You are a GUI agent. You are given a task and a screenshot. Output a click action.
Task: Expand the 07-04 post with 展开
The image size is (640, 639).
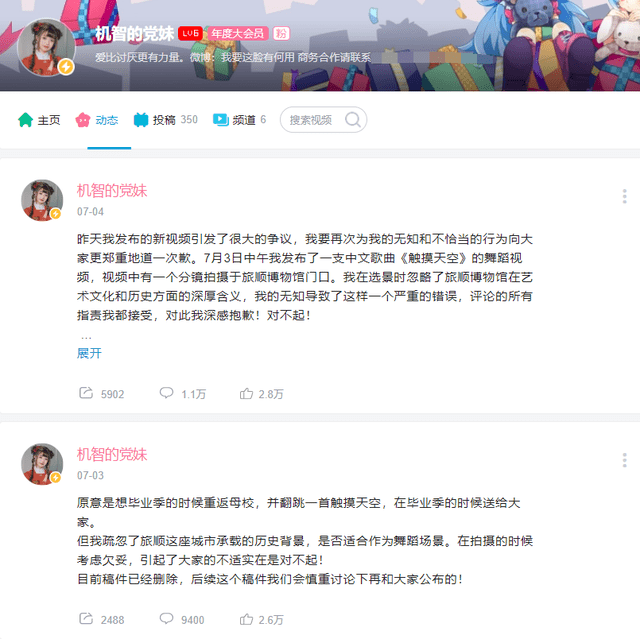(89, 353)
